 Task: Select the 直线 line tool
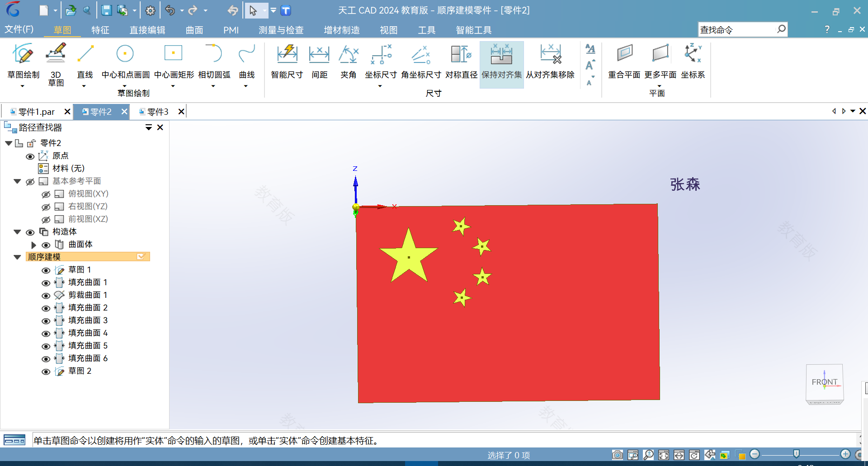point(85,61)
